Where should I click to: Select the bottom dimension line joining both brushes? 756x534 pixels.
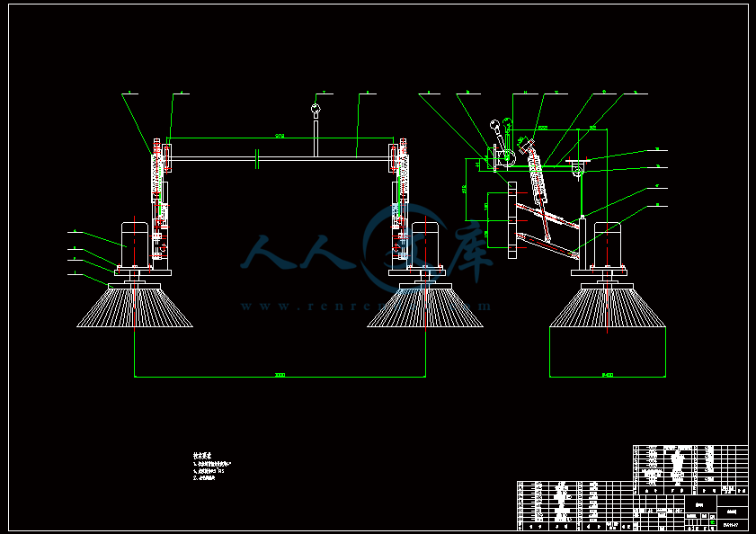point(280,375)
